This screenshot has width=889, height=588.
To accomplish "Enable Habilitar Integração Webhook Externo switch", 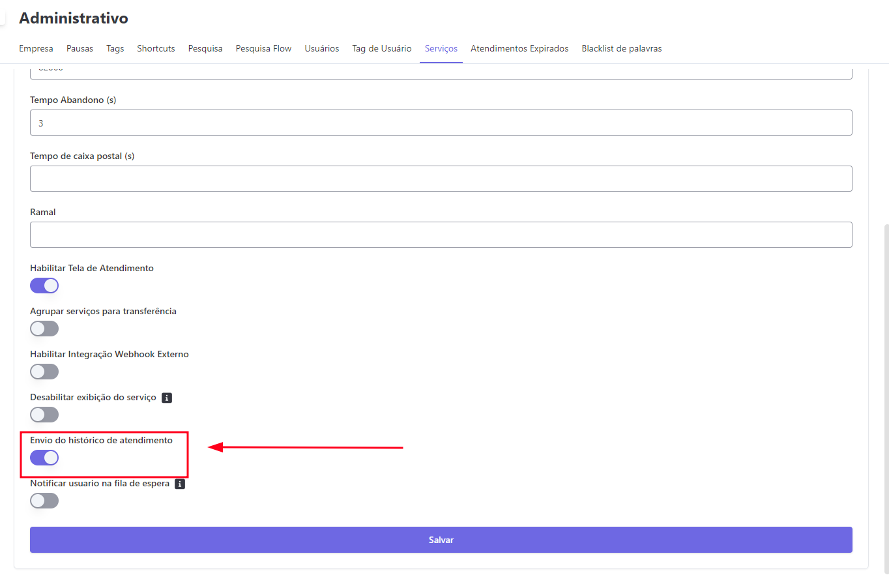I will point(44,372).
